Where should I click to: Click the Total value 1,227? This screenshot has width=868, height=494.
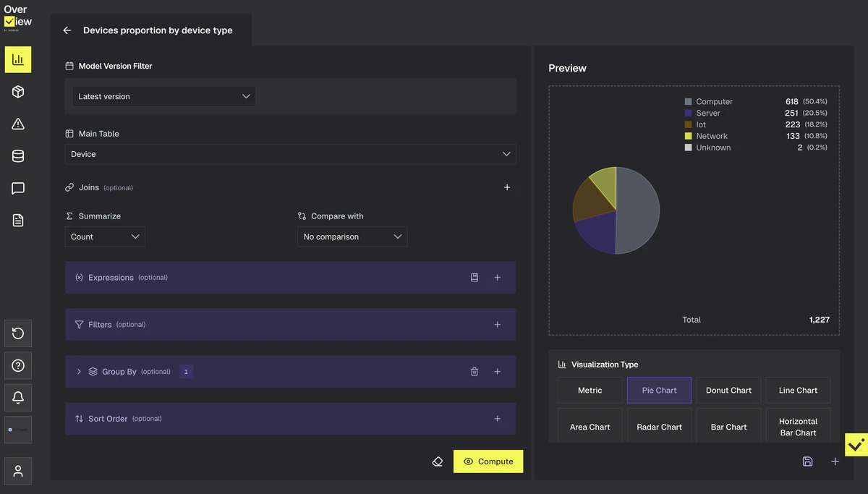tap(820, 320)
